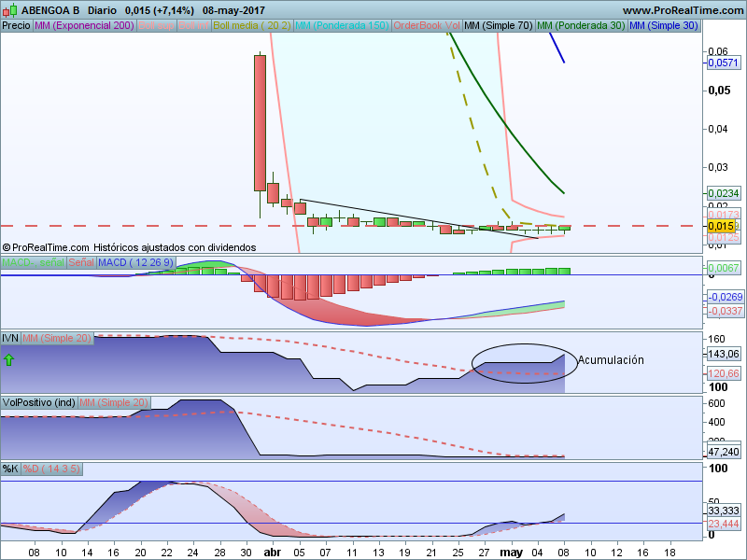Click the IVN indicator label
Screen dimensions: 747x560
(x=10, y=338)
